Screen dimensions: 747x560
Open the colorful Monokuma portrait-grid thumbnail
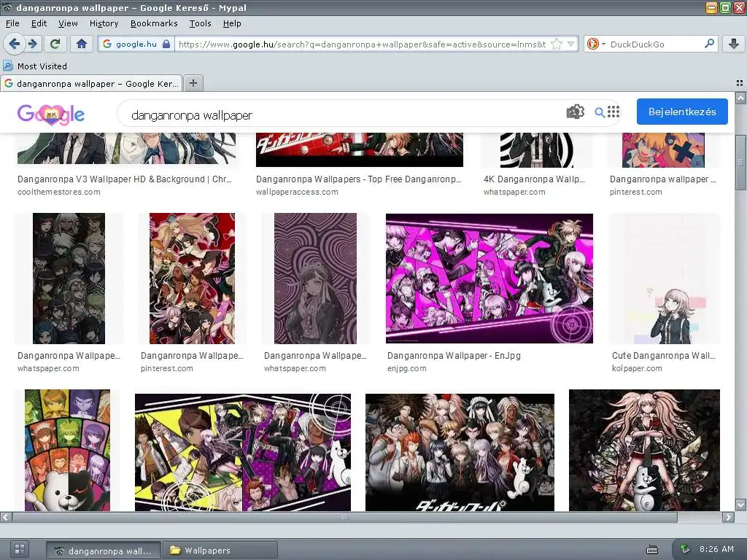coord(67,451)
